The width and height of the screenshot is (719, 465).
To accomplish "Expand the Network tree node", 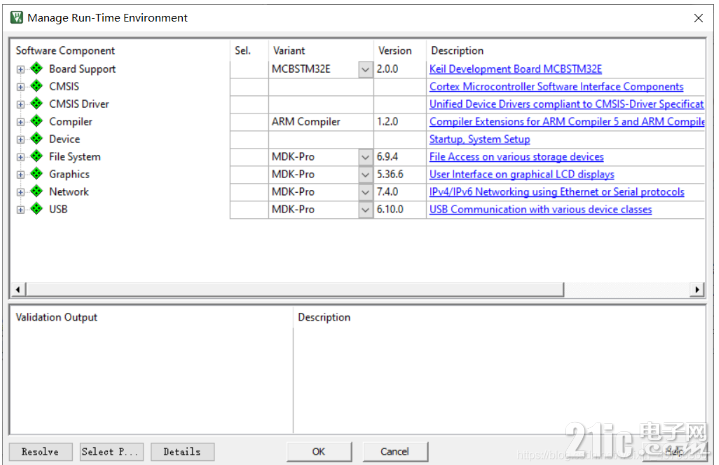I will pyautogui.click(x=21, y=192).
